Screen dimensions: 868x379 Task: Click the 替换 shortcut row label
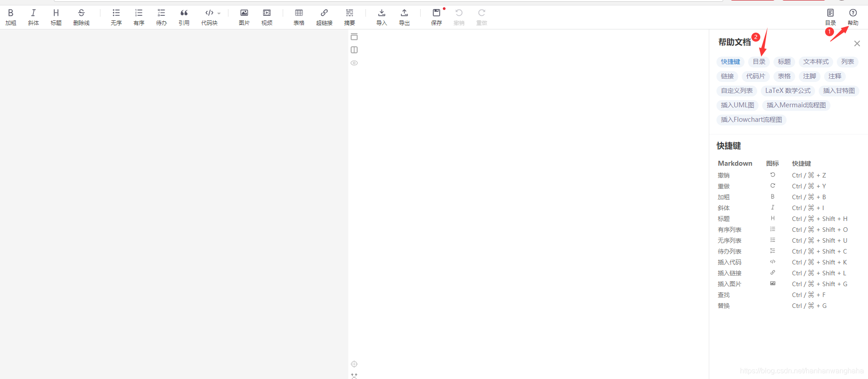[x=724, y=306]
